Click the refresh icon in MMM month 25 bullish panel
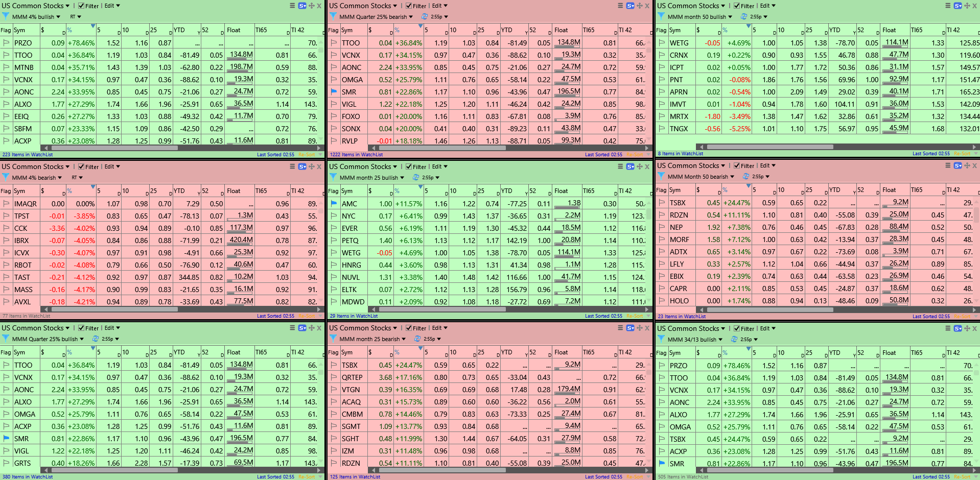 pyautogui.click(x=417, y=177)
